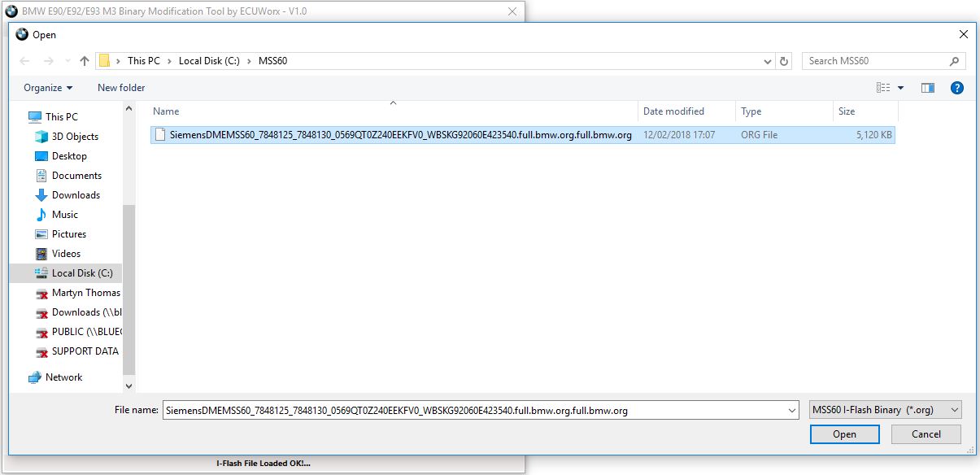Toggle the preview pane
Screen dimensions: 980x475
tap(928, 88)
